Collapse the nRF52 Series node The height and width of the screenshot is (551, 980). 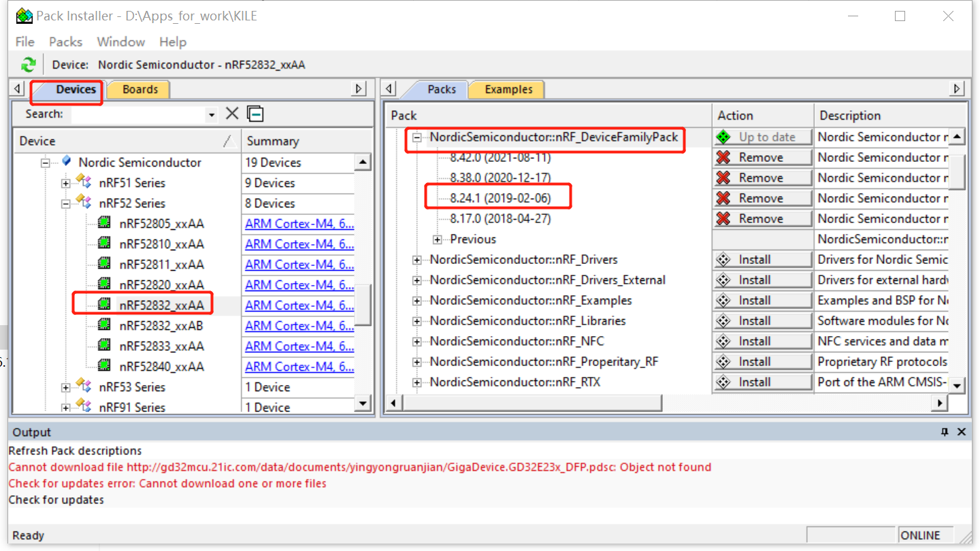click(66, 203)
